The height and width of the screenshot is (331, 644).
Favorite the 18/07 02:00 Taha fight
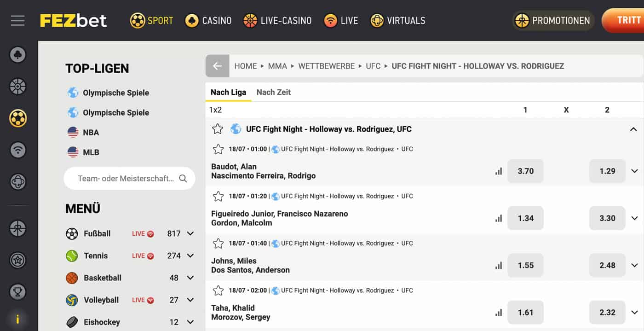[218, 290]
